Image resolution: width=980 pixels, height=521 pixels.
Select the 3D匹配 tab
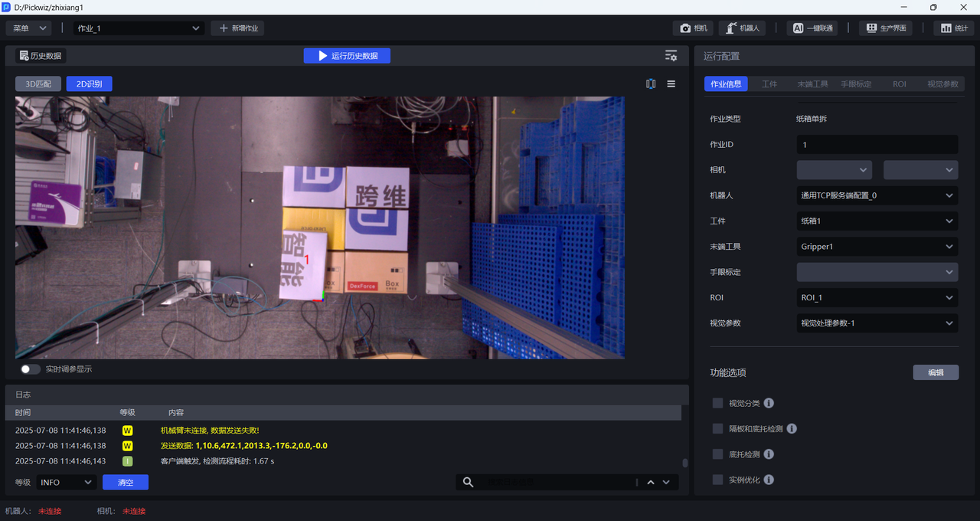click(38, 84)
